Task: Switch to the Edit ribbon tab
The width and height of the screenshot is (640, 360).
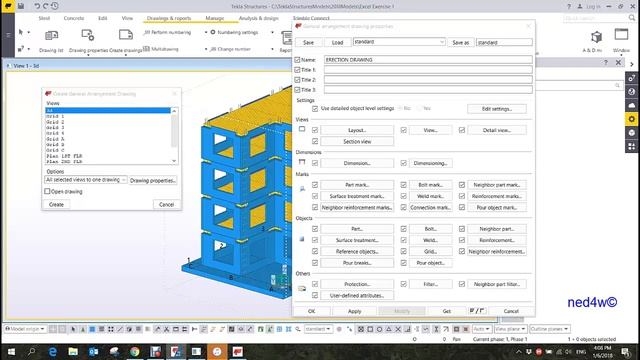Action: tap(102, 18)
